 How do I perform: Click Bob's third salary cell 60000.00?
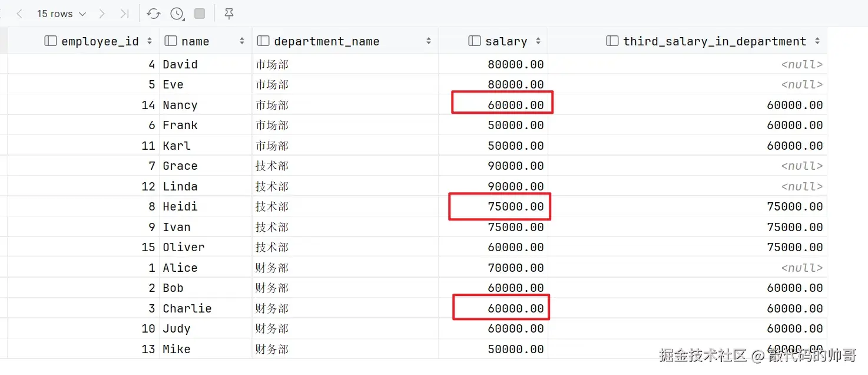coord(687,288)
